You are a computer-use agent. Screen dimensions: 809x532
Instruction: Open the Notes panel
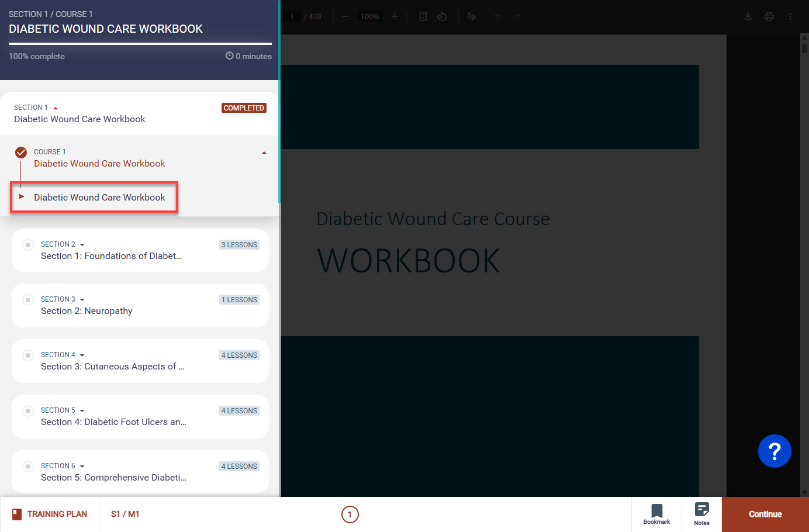(702, 514)
